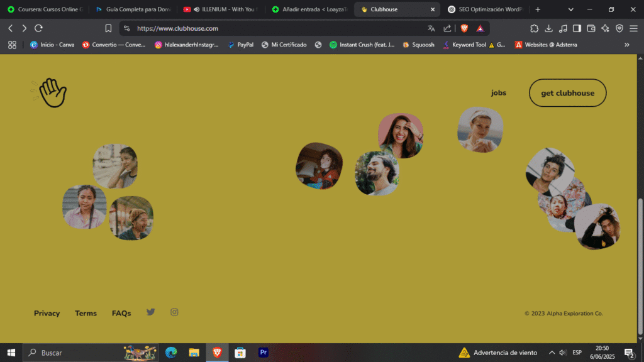Viewport: 644px width, 362px height.
Task: Open the Convertio bookmark
Action: click(x=114, y=45)
